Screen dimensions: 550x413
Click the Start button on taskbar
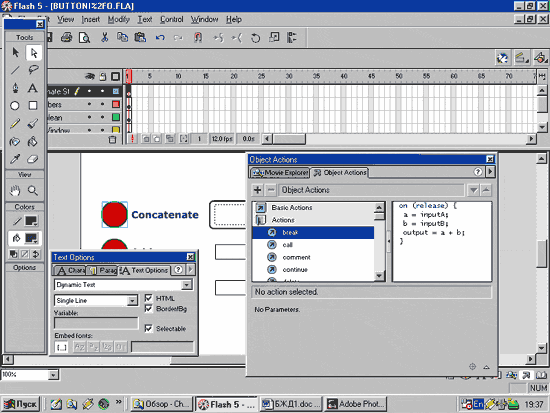(x=21, y=404)
